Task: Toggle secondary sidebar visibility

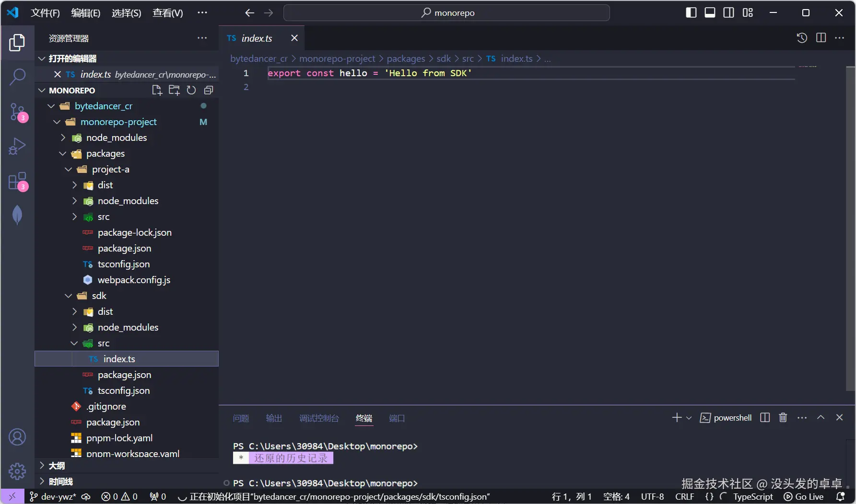Action: click(728, 13)
